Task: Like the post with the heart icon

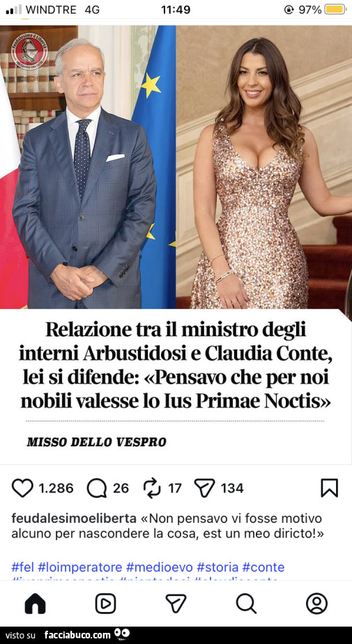Action: coord(22,488)
